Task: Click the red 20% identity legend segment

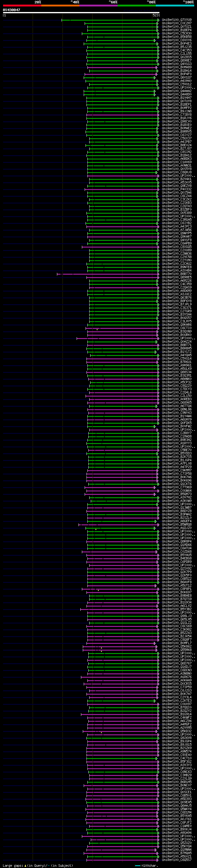Action: (x=22, y=6)
